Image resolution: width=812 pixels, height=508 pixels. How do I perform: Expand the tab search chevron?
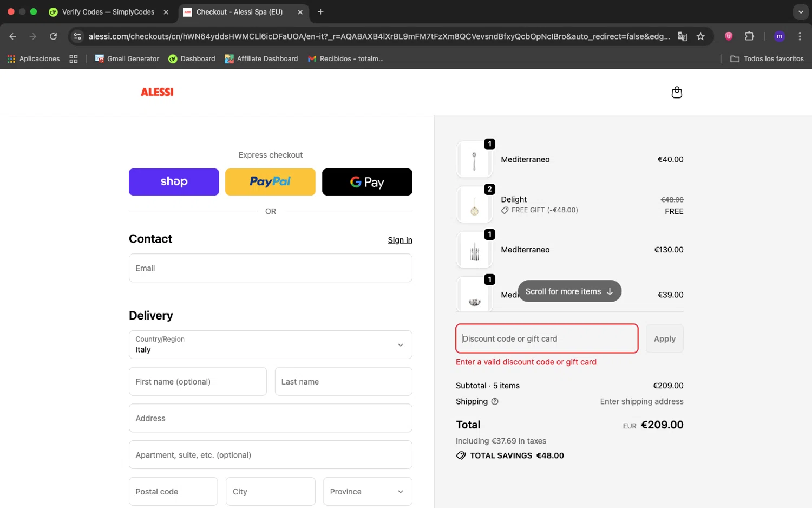(x=801, y=12)
